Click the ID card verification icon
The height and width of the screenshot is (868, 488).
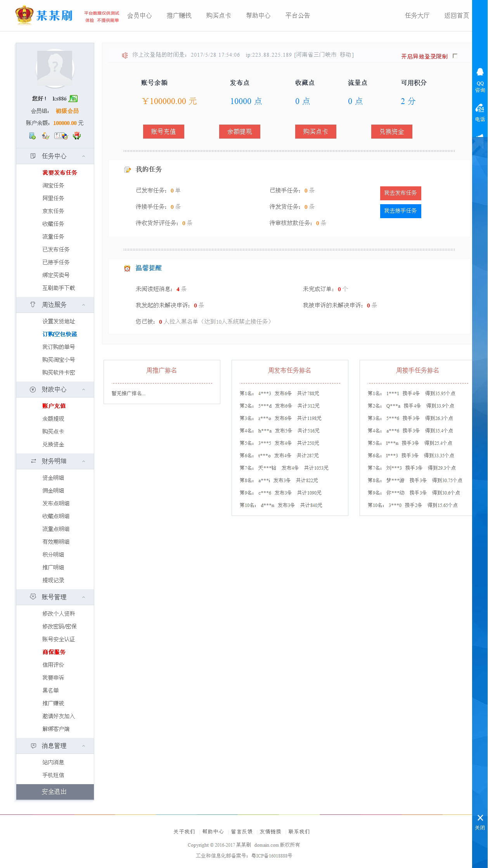coord(61,136)
